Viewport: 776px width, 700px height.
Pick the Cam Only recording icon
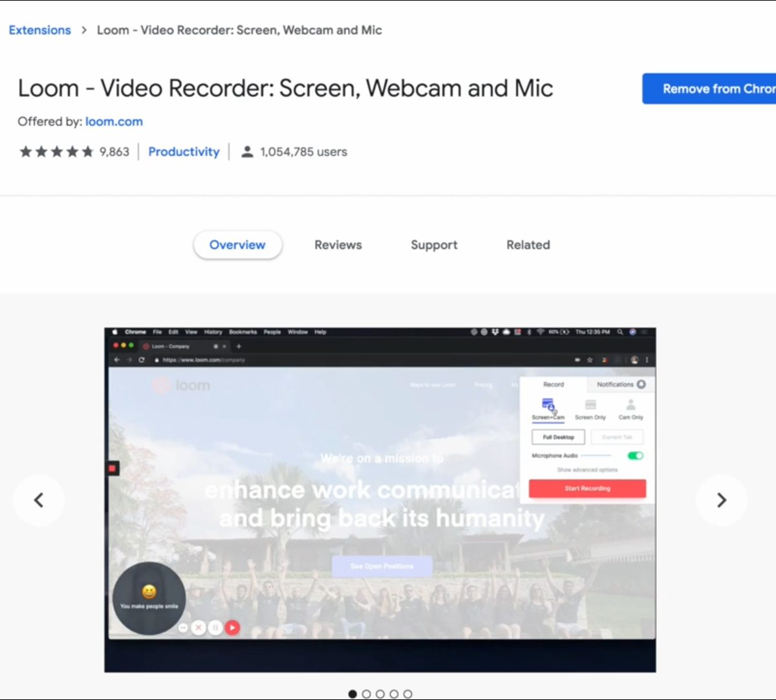[x=630, y=406]
